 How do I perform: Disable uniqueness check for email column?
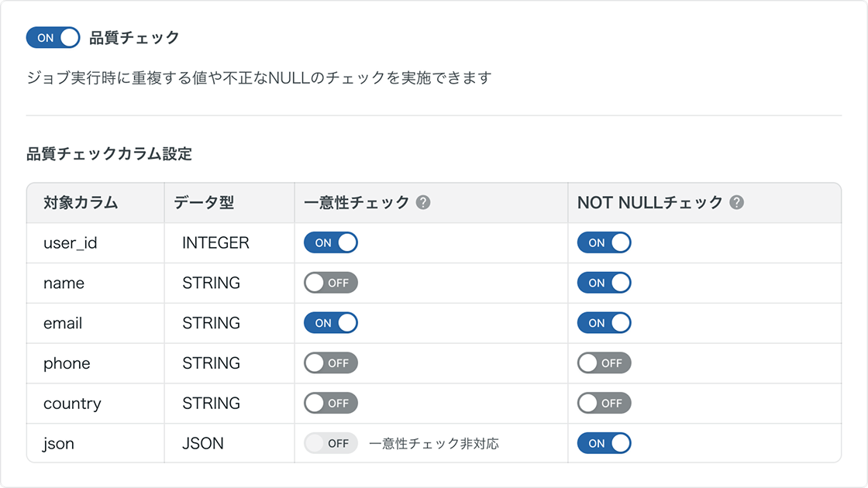(x=331, y=323)
